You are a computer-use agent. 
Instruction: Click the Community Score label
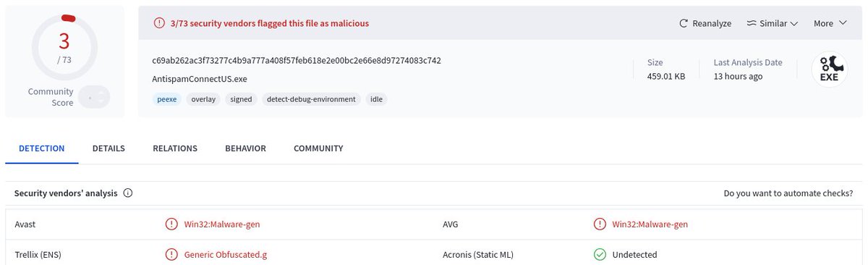pyautogui.click(x=51, y=97)
